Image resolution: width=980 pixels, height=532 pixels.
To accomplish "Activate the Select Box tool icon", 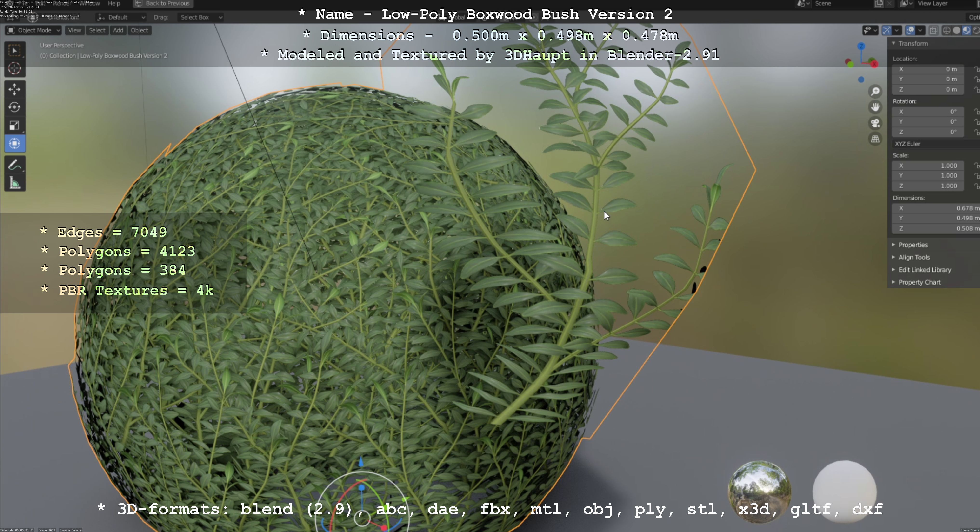I will click(15, 51).
